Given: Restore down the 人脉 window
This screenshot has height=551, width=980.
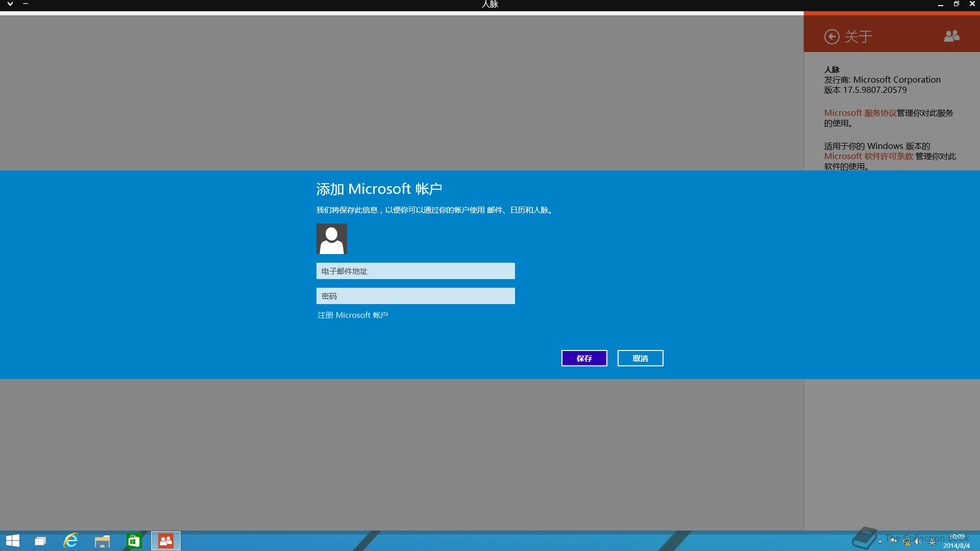Looking at the screenshot, I should tap(956, 4).
